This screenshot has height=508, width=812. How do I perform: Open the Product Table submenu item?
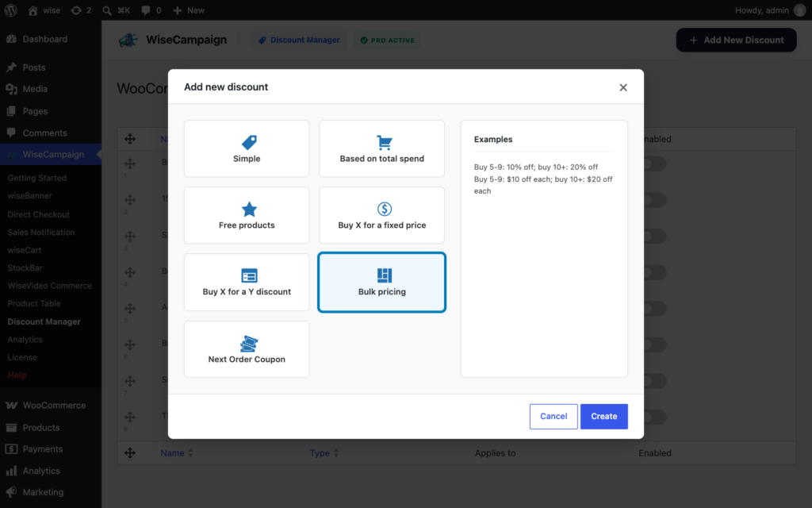coord(34,303)
